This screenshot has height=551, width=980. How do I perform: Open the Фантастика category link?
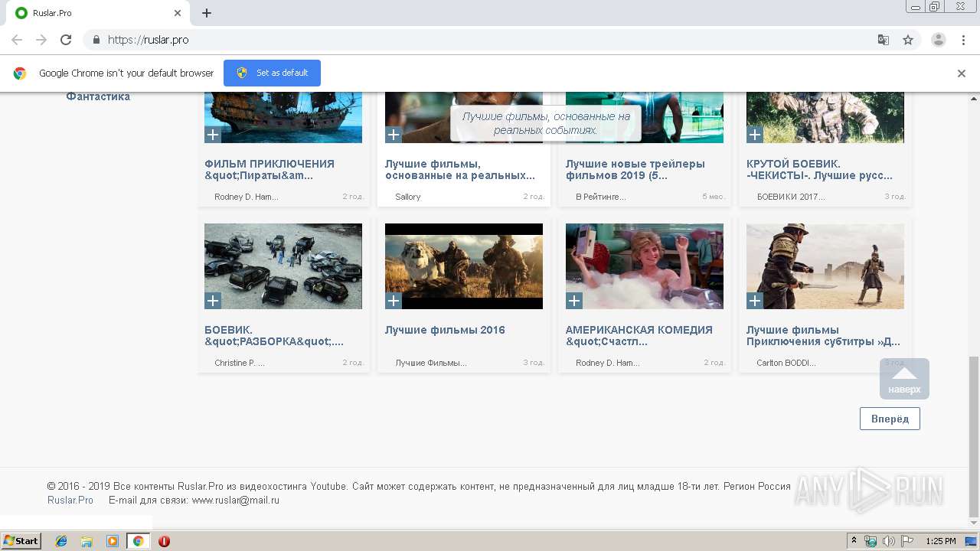98,96
